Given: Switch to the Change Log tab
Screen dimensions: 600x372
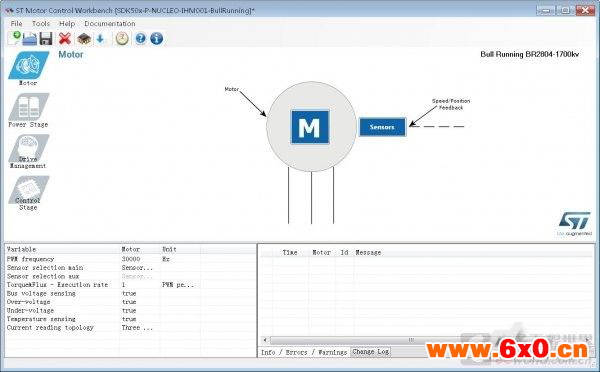Looking at the screenshot, I should point(370,352).
